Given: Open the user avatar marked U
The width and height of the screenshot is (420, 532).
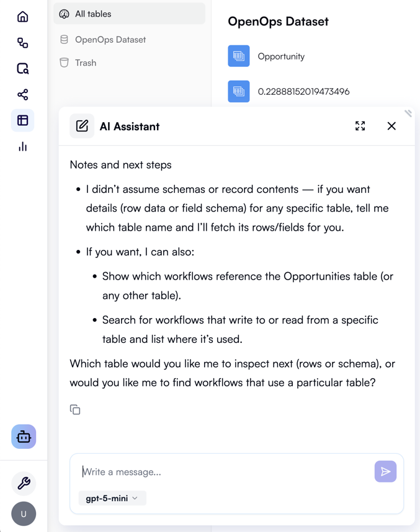Looking at the screenshot, I should pyautogui.click(x=23, y=514).
